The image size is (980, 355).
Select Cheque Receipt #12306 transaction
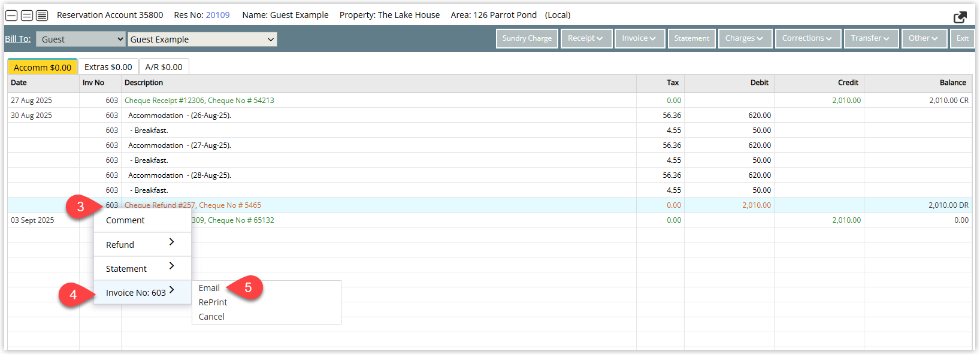pyautogui.click(x=199, y=101)
